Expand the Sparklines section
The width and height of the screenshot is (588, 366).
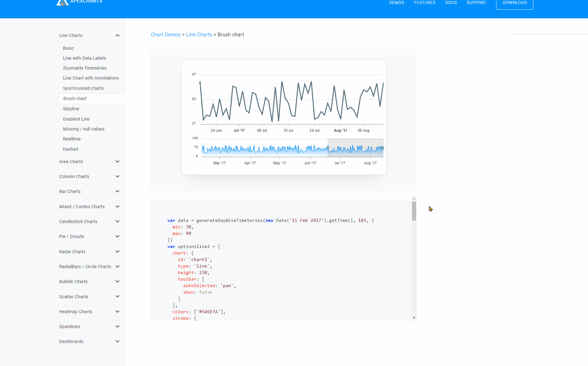(x=118, y=327)
